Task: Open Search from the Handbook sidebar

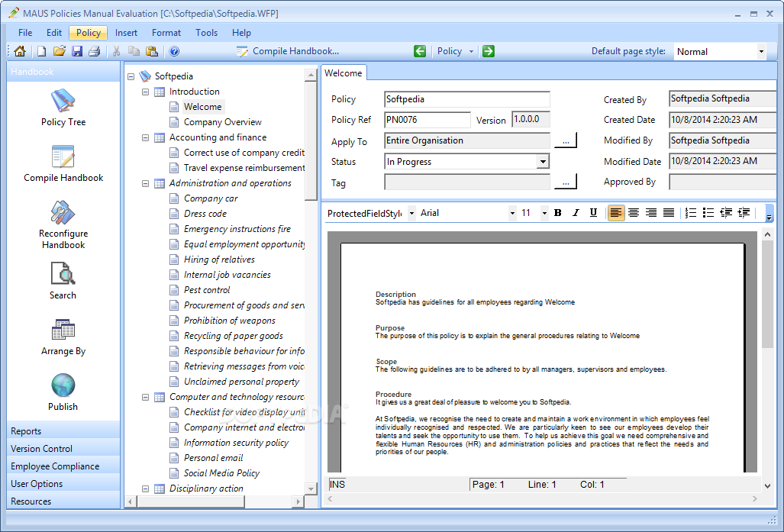Action: pos(63,281)
